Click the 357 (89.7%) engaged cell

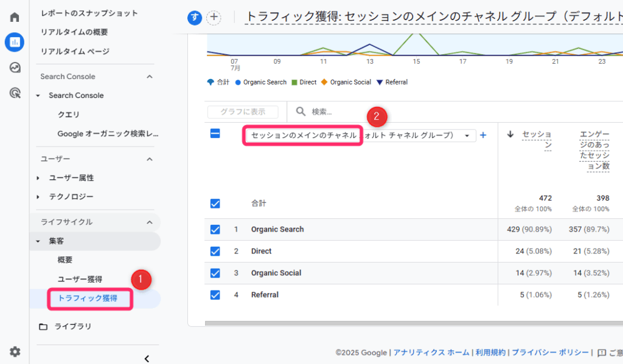(589, 230)
